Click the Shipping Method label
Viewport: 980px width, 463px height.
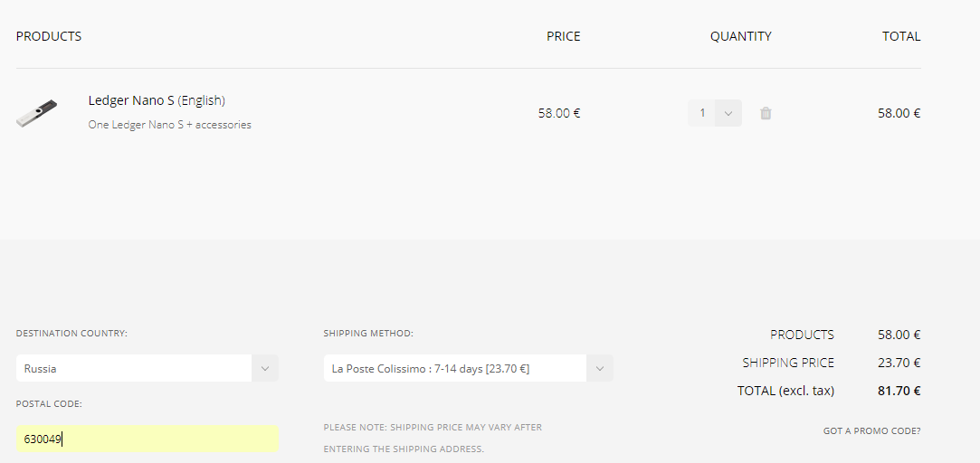pos(368,334)
